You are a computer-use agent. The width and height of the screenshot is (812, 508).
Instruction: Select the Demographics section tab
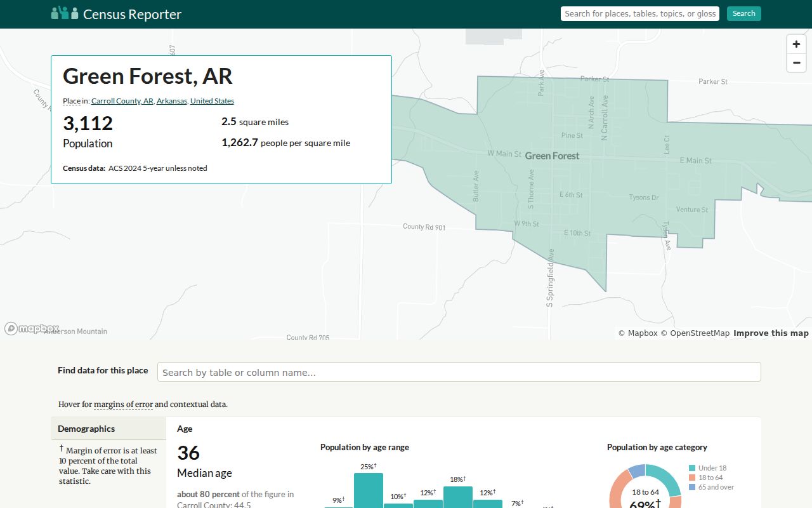tap(108, 429)
